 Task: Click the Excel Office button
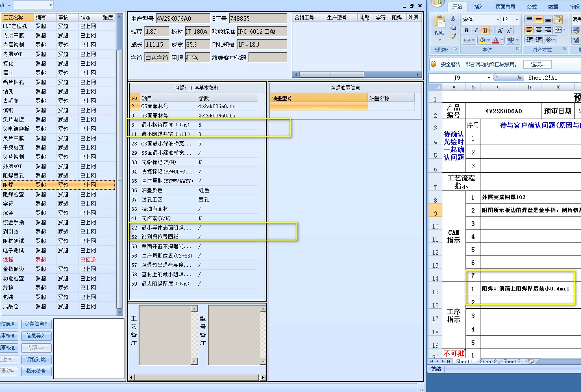(437, 2)
